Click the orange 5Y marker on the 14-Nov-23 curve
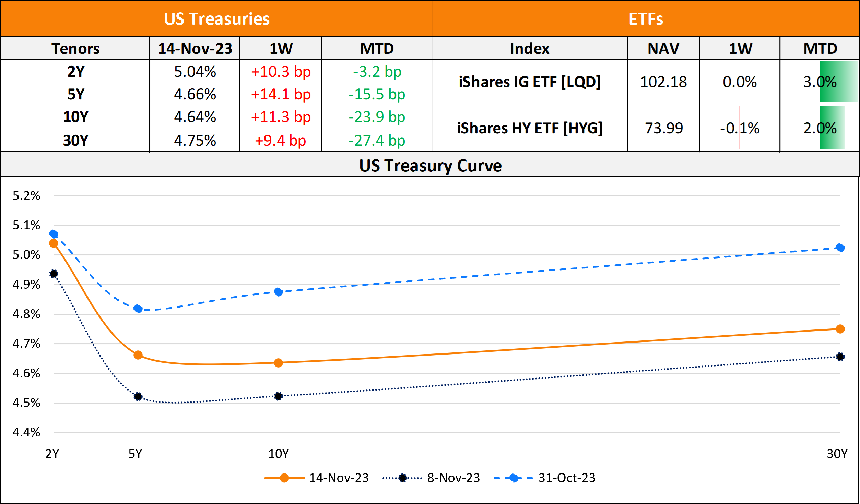 click(x=138, y=355)
